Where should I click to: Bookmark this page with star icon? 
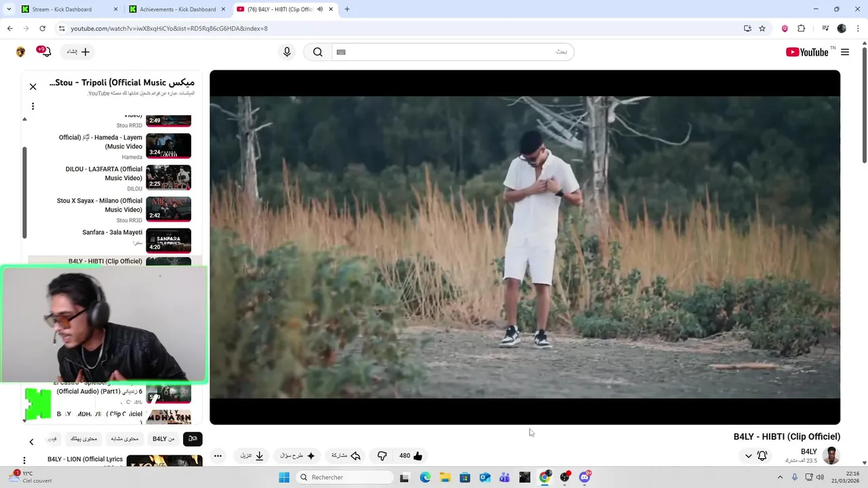[762, 28]
